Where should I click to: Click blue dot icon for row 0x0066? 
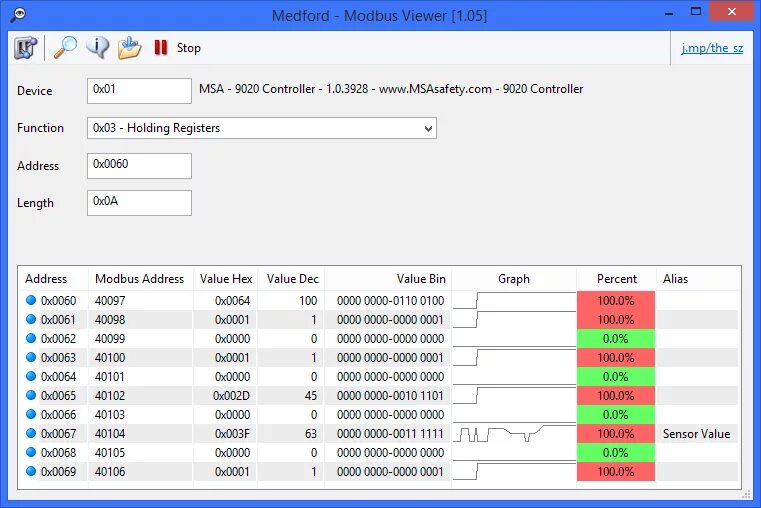pos(31,414)
